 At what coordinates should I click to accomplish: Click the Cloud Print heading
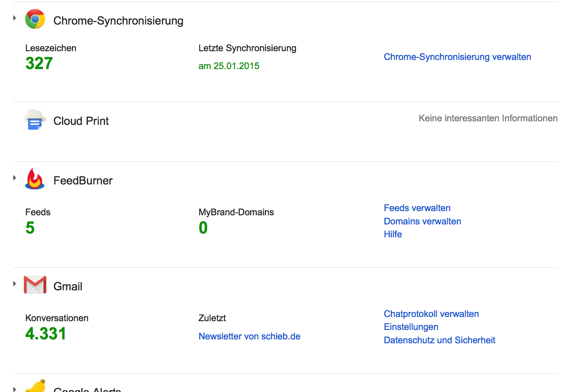click(81, 121)
